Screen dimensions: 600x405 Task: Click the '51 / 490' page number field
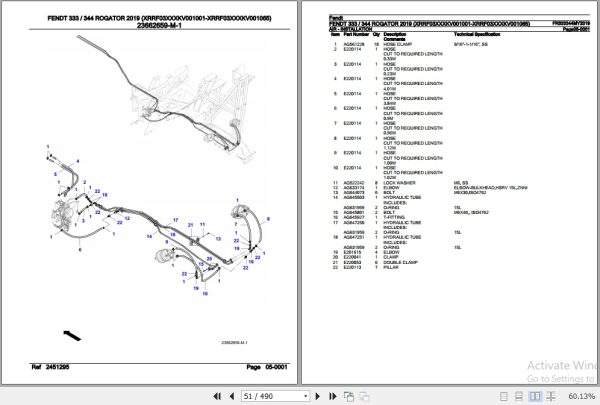(x=271, y=396)
